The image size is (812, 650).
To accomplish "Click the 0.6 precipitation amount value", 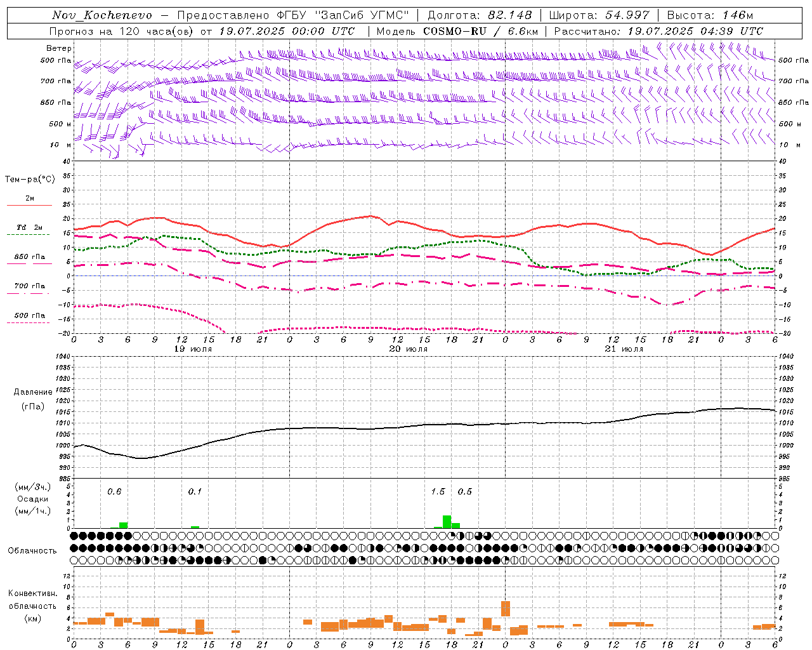I will (114, 491).
